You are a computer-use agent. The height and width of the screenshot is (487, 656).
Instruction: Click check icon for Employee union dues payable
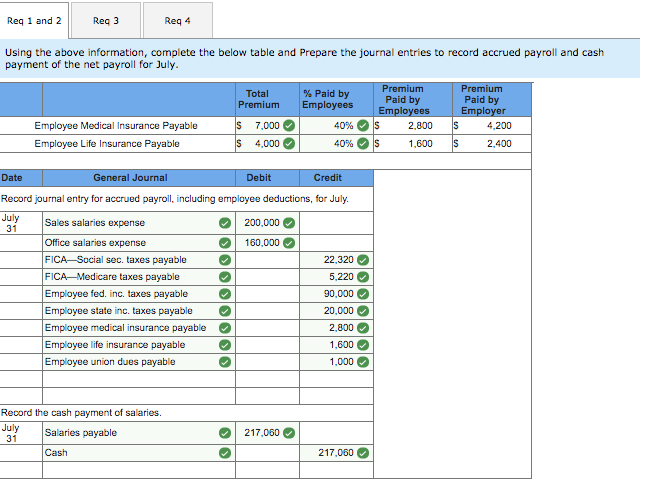[x=225, y=362]
